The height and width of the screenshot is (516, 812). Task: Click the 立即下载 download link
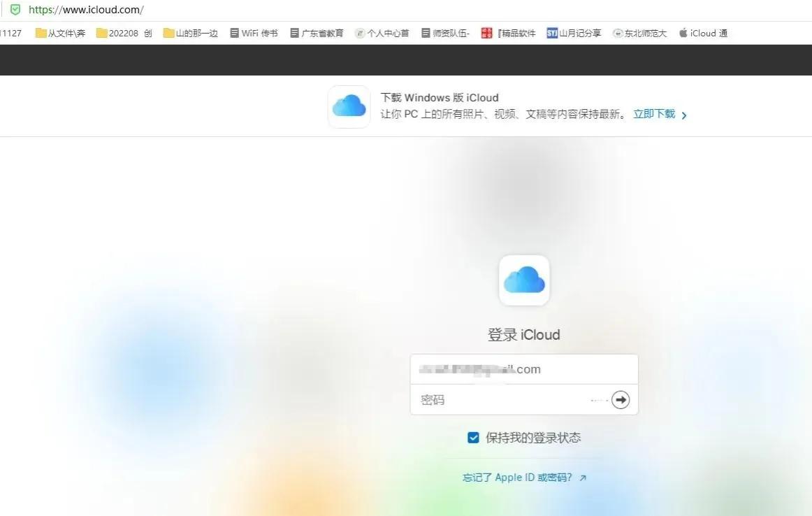(x=654, y=113)
